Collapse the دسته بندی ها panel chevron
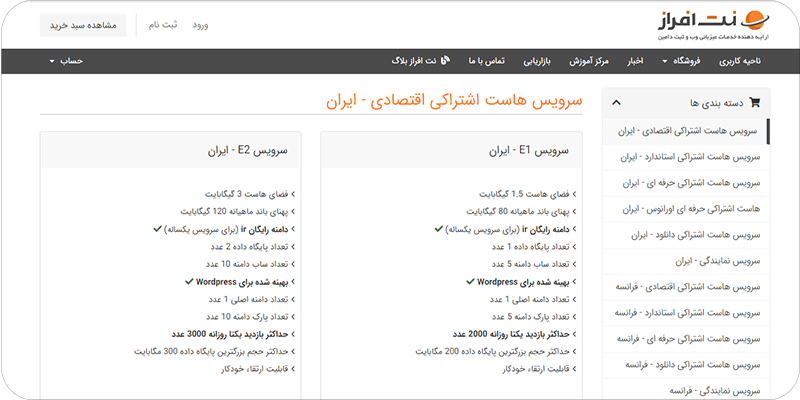Image resolution: width=800 pixels, height=400 pixels. pos(616,103)
